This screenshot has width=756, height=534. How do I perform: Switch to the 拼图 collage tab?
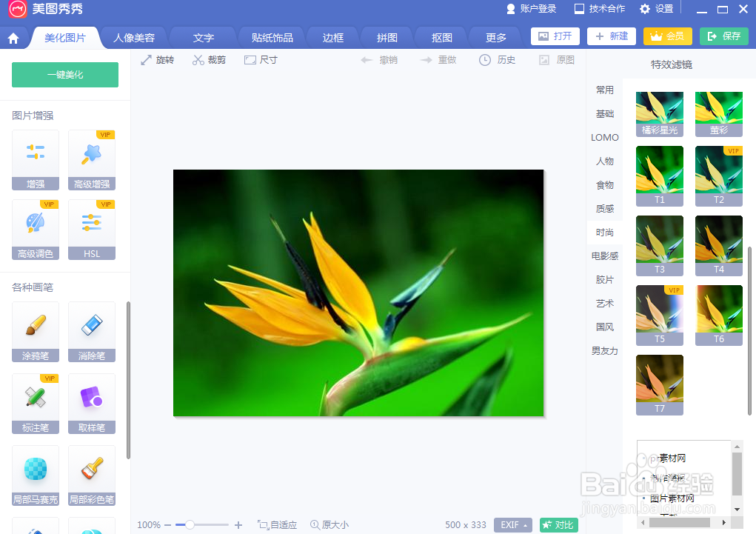(x=387, y=38)
